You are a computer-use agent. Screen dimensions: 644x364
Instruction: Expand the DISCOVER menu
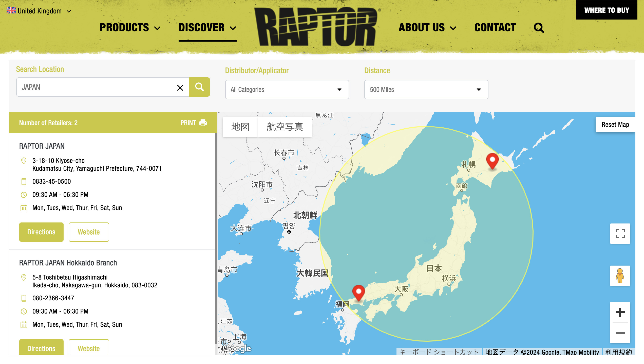(207, 28)
